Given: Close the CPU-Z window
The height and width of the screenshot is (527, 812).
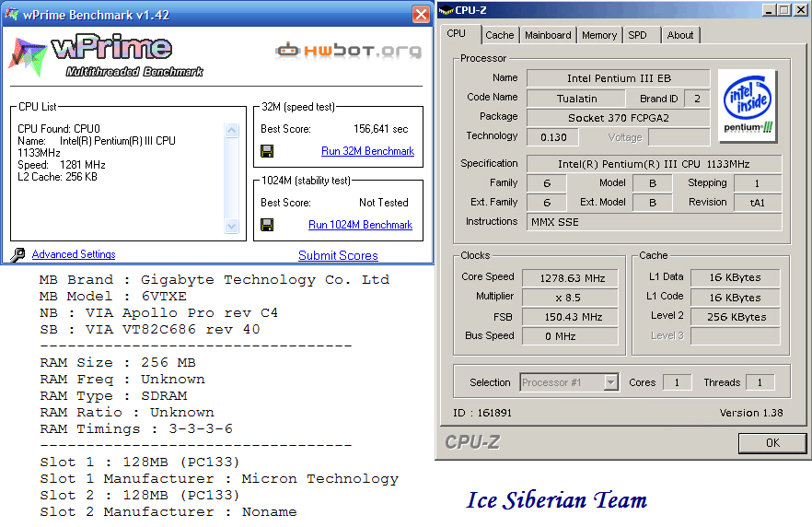Looking at the screenshot, I should click(x=800, y=10).
